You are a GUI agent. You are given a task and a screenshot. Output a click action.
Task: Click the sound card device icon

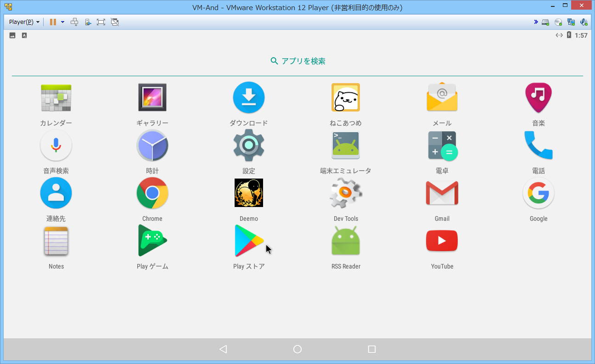click(584, 22)
